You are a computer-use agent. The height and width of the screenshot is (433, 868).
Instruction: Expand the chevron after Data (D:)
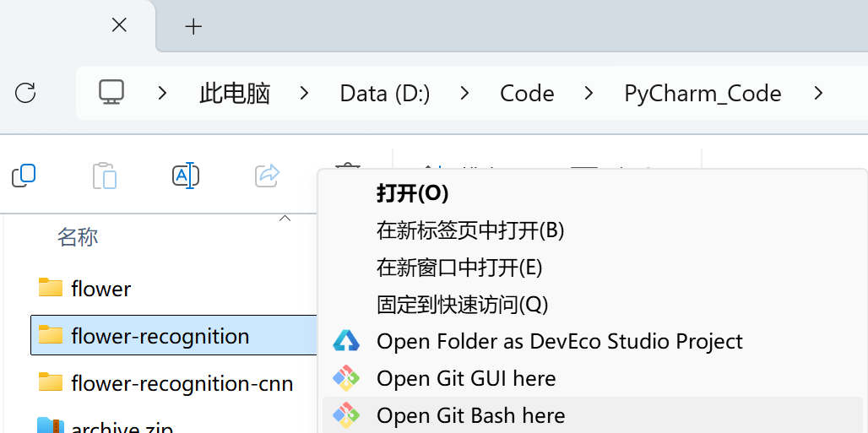464,93
